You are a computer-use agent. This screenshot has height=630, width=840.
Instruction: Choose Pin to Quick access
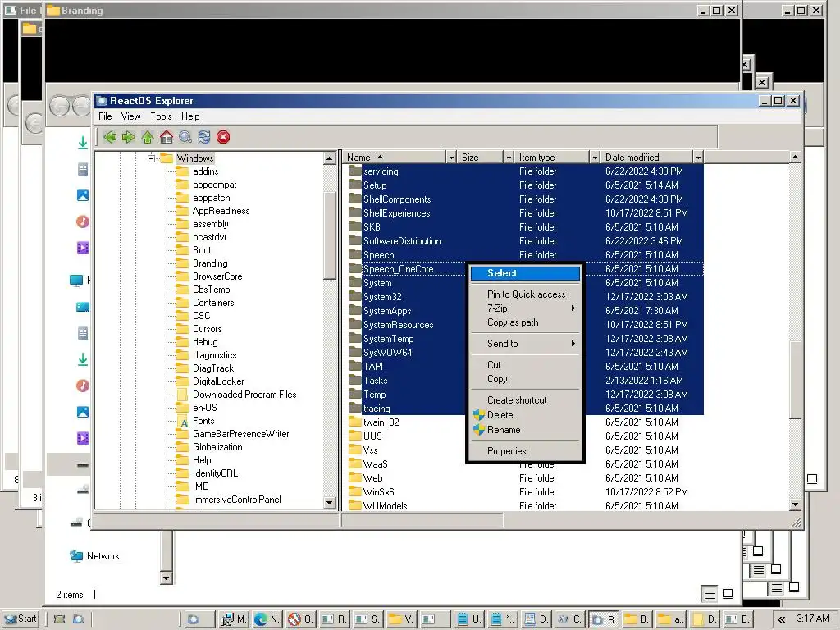525,294
